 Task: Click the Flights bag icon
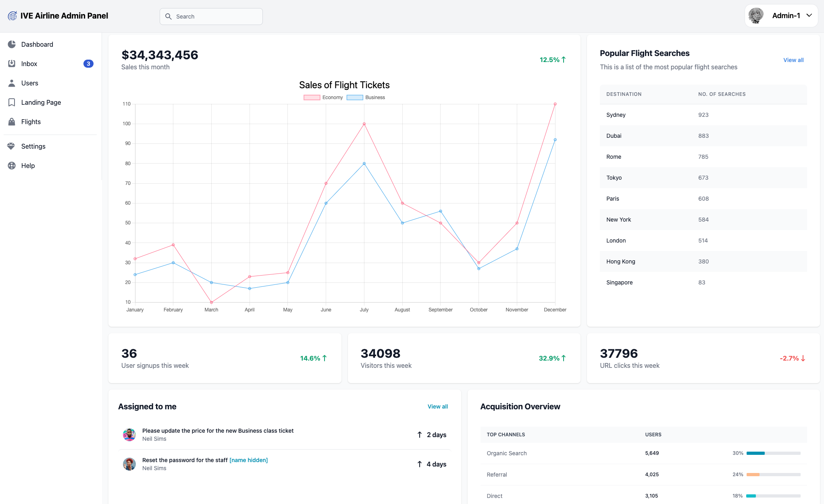click(x=12, y=122)
